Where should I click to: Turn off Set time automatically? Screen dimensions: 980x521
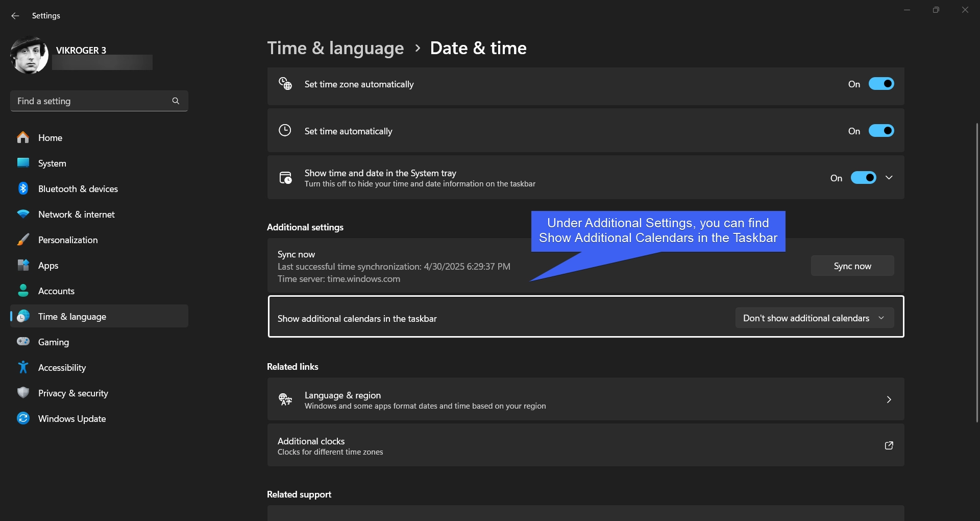[881, 130]
